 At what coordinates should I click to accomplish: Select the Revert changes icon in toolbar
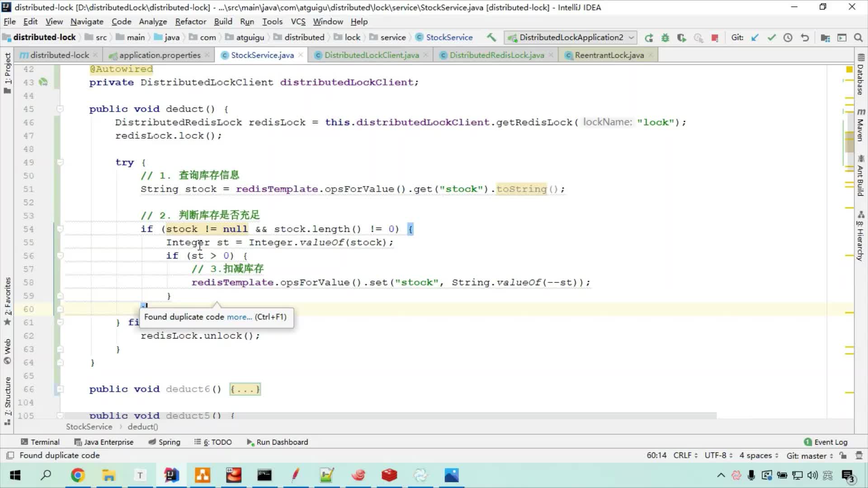pos(806,38)
